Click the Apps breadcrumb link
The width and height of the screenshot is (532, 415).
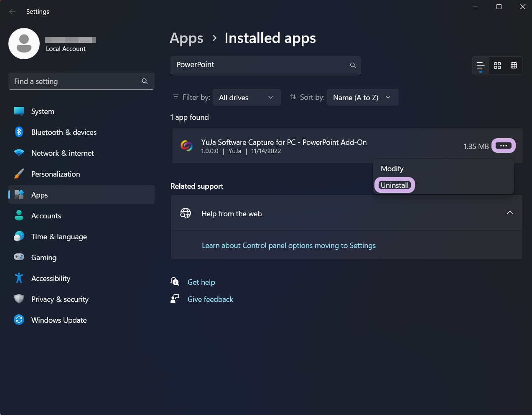tap(186, 38)
